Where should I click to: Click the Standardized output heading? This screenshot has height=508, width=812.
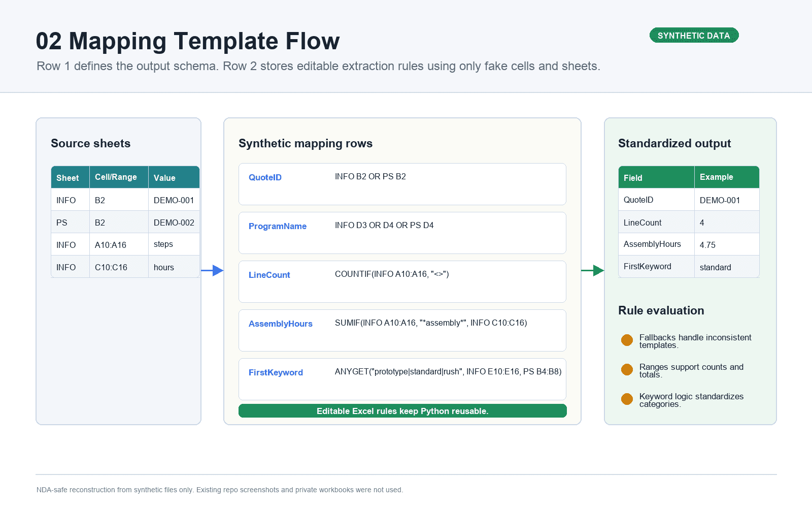pyautogui.click(x=674, y=143)
